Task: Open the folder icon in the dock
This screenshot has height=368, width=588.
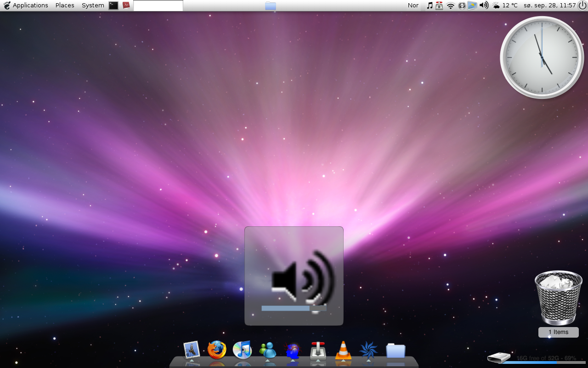Action: click(396, 351)
